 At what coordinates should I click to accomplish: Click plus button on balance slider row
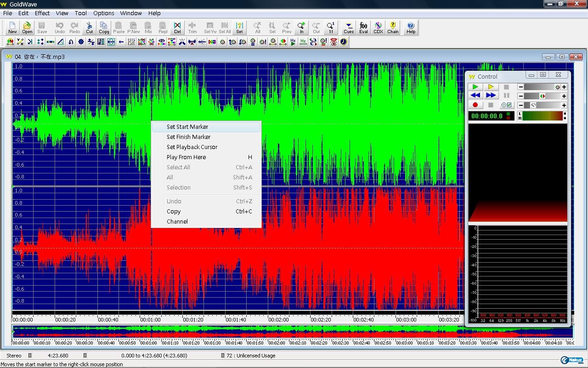[x=564, y=96]
